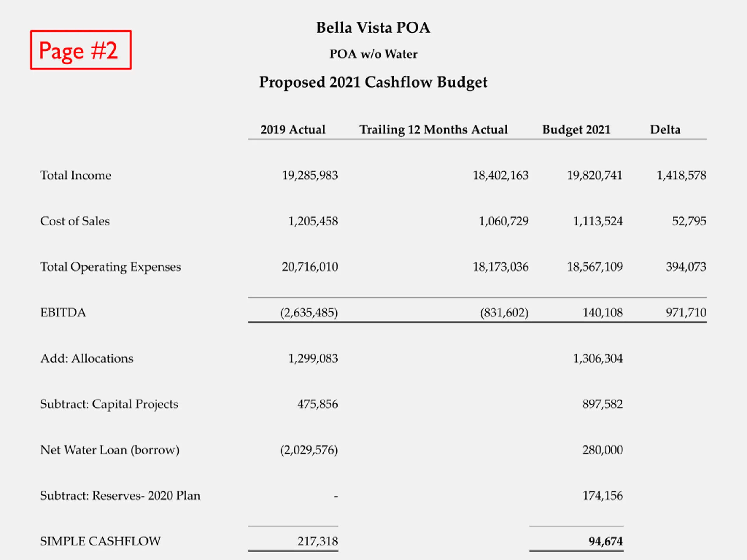Select Subtract: Capital Projects label
Image resolution: width=747 pixels, height=560 pixels.
click(109, 404)
